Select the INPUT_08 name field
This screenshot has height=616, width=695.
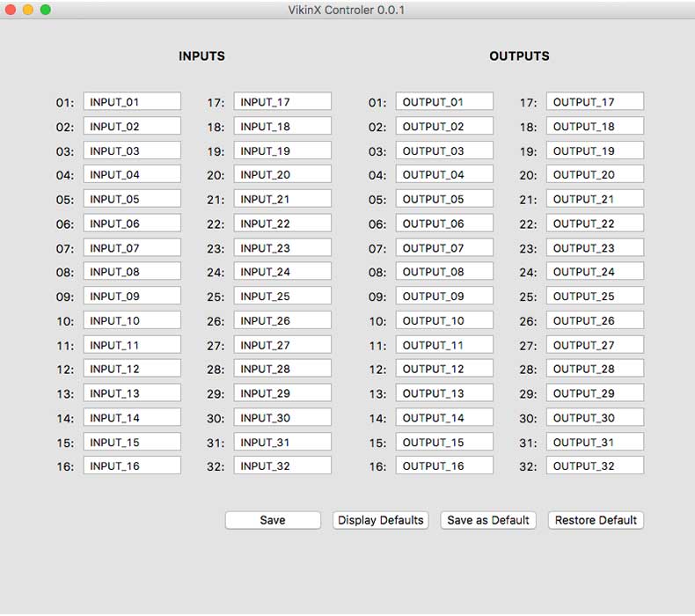tap(132, 272)
